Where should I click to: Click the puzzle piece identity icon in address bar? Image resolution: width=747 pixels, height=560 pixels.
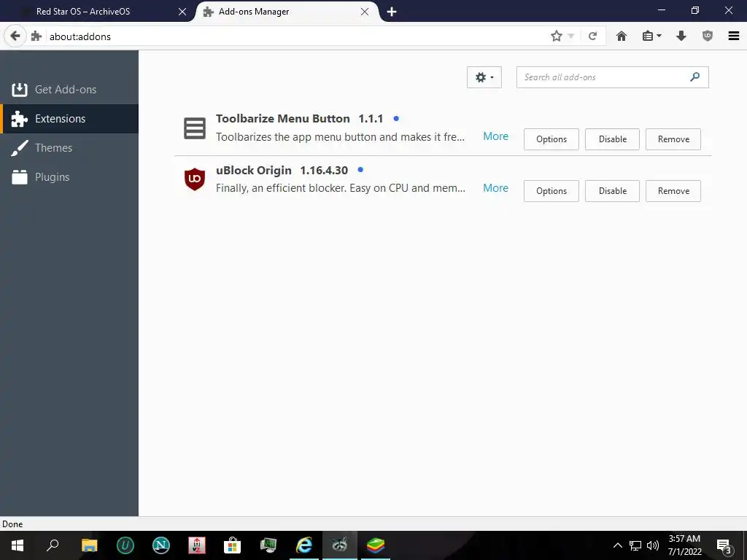pos(36,36)
